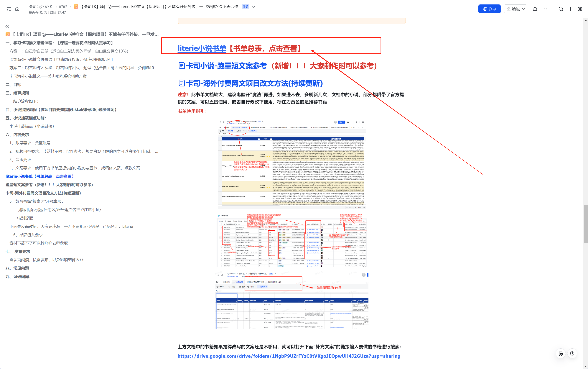Jump to outline item 特别提醒

25,218
